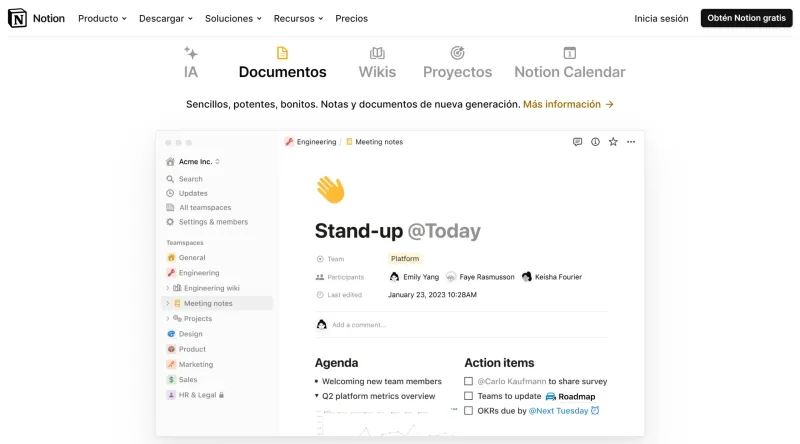
Task: Open the three-dot more options menu
Action: point(631,142)
